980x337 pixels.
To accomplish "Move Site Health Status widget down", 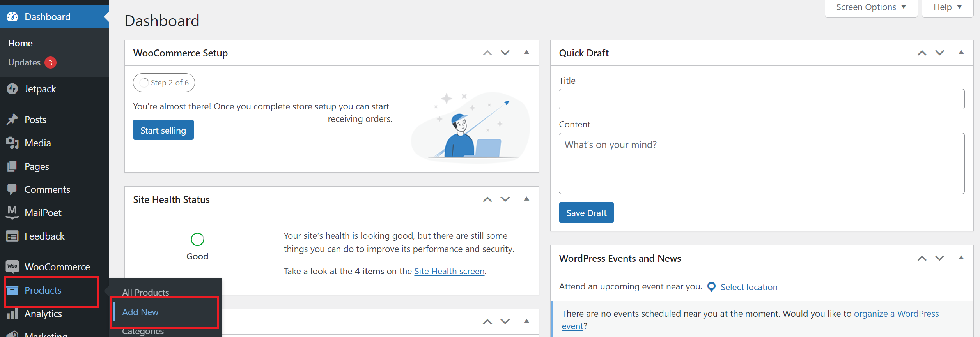I will point(505,199).
